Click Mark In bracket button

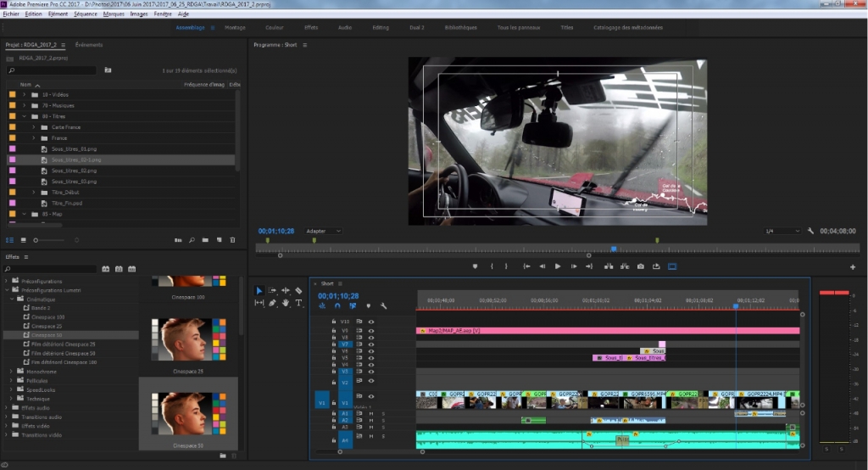point(492,266)
